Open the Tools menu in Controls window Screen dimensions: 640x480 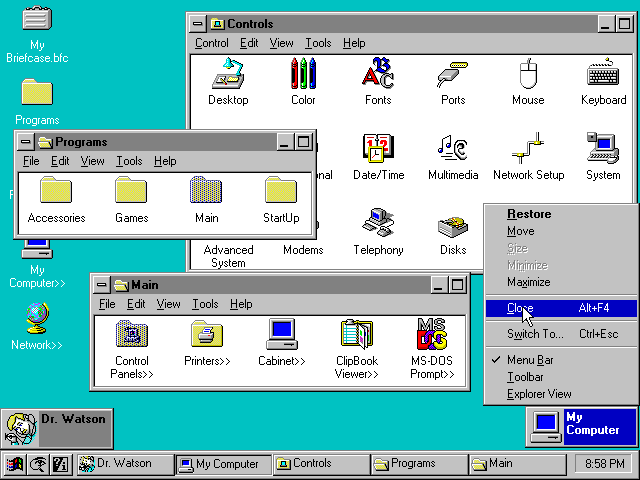point(318,43)
